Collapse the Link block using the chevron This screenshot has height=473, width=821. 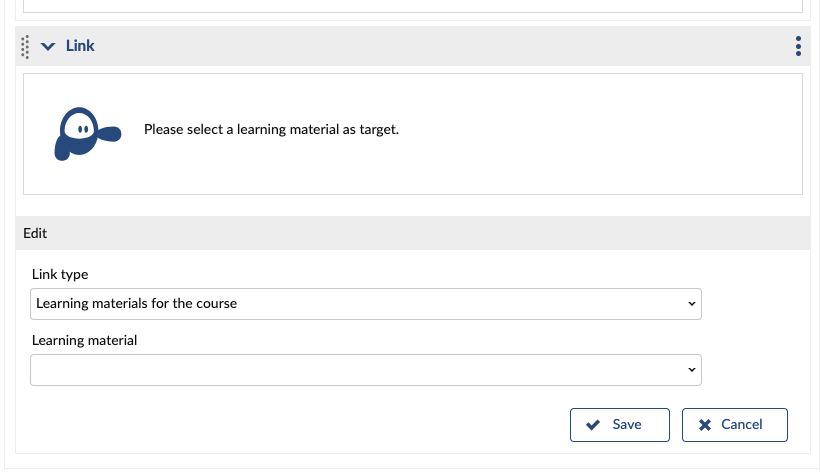point(48,47)
